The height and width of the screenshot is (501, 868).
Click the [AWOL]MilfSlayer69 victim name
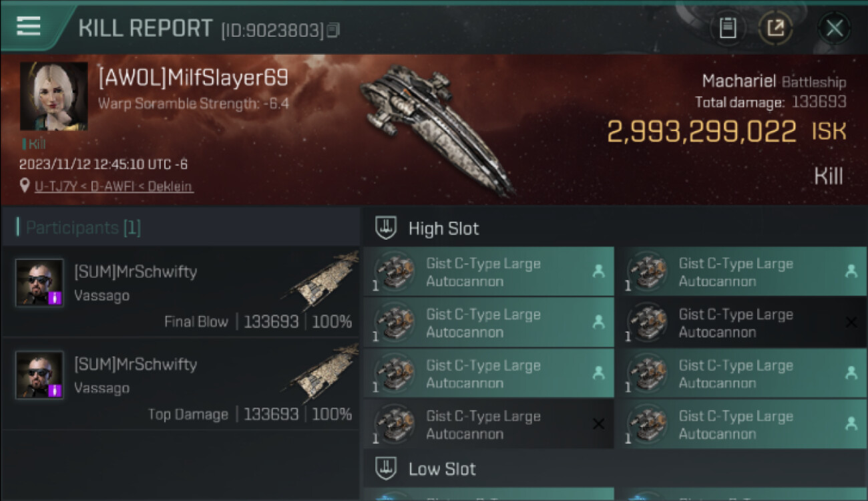[x=193, y=78]
